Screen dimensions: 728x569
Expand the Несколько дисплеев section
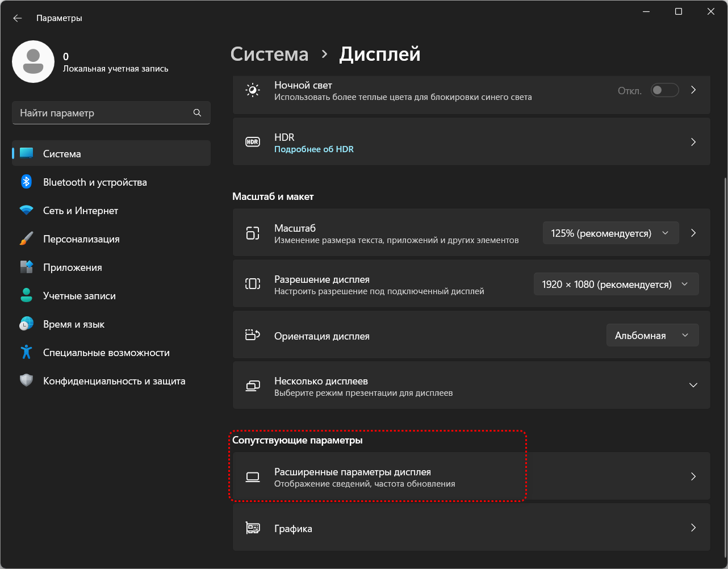tap(693, 385)
